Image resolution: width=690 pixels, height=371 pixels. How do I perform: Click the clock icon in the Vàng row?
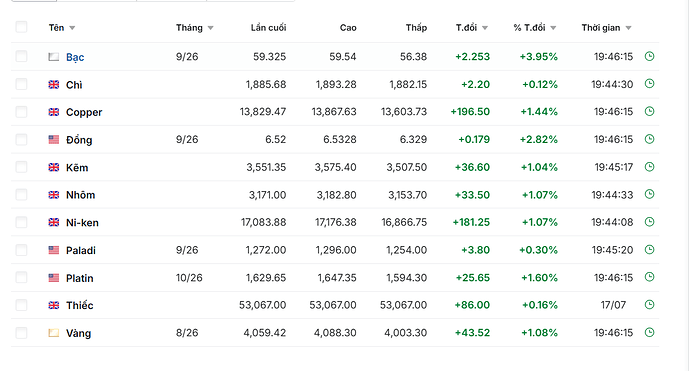(x=650, y=333)
